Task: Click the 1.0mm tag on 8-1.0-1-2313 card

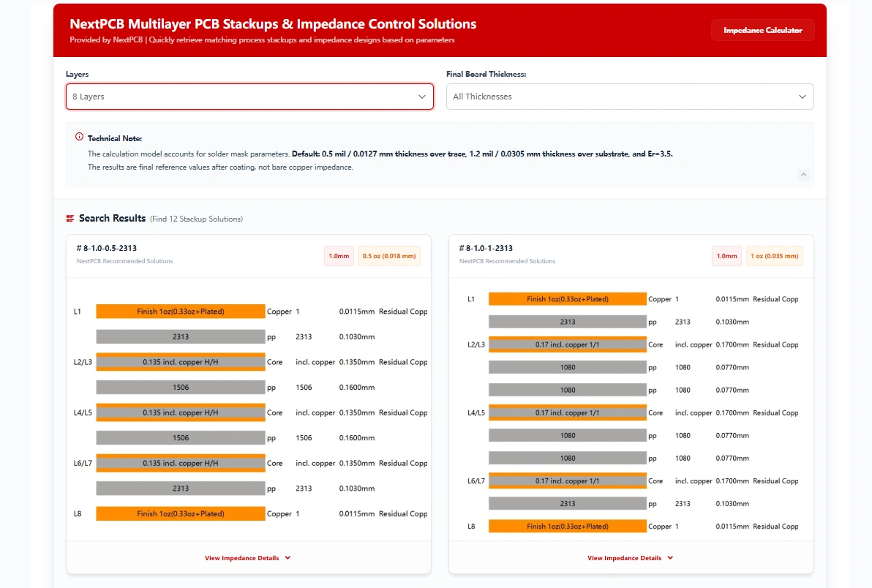Action: [726, 256]
